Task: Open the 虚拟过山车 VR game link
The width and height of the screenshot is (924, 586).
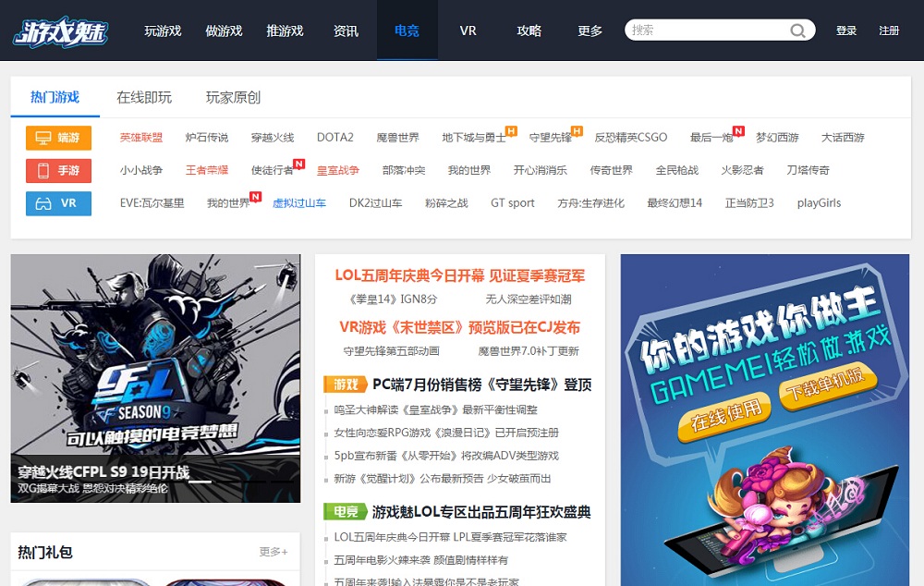Action: coord(299,202)
